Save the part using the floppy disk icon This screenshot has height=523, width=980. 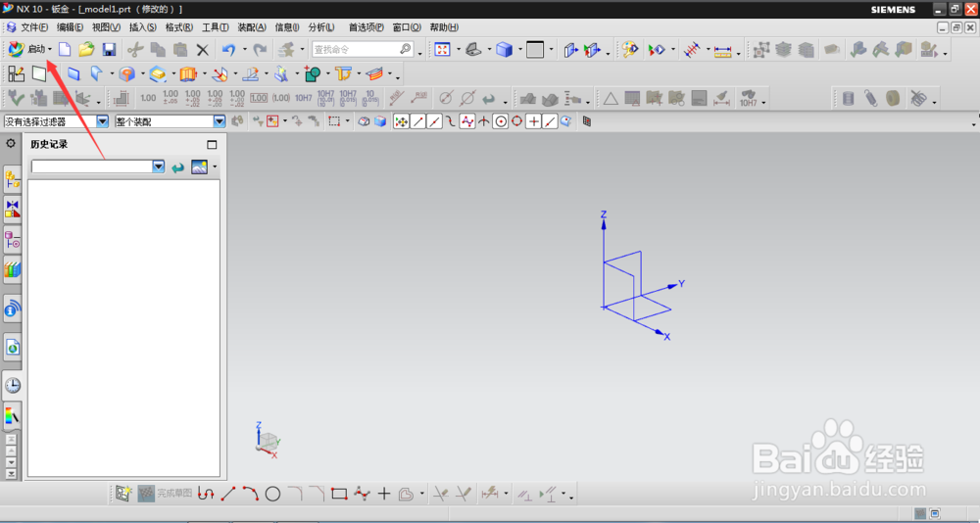coord(110,49)
